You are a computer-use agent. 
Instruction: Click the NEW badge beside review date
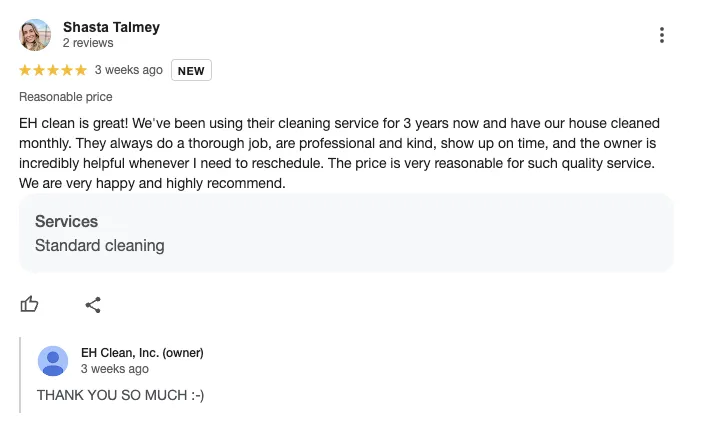(x=191, y=71)
